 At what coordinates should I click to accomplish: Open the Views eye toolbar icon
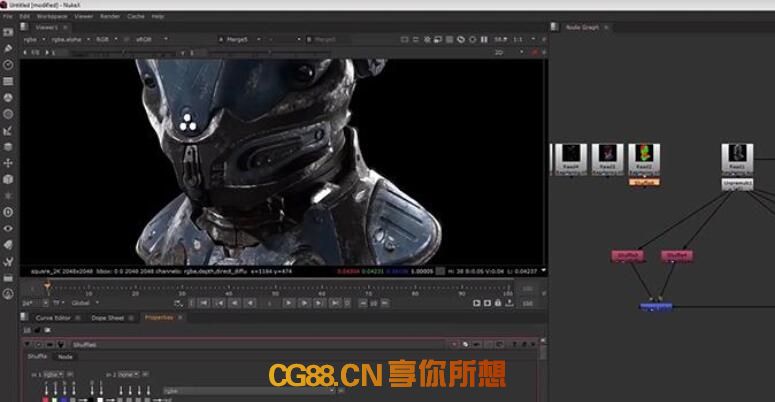click(8, 228)
